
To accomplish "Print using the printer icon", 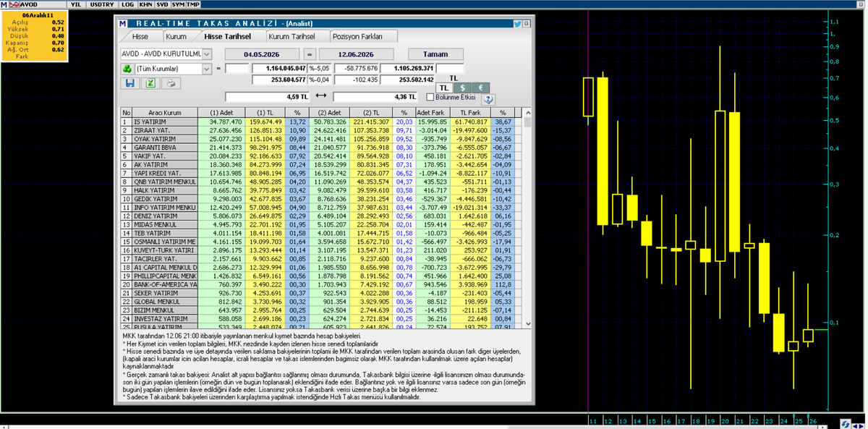I will (171, 83).
